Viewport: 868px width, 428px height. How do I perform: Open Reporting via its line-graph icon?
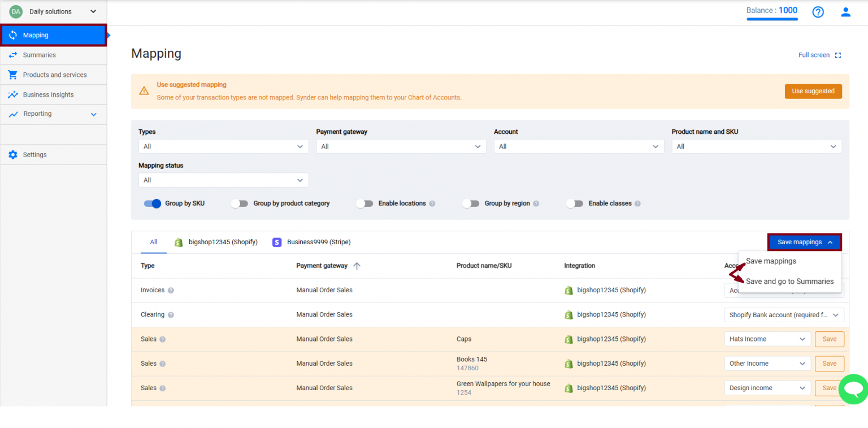[x=12, y=114]
